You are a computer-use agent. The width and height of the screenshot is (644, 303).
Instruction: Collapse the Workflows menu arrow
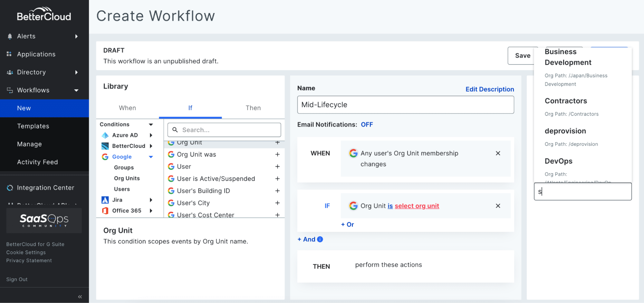76,90
